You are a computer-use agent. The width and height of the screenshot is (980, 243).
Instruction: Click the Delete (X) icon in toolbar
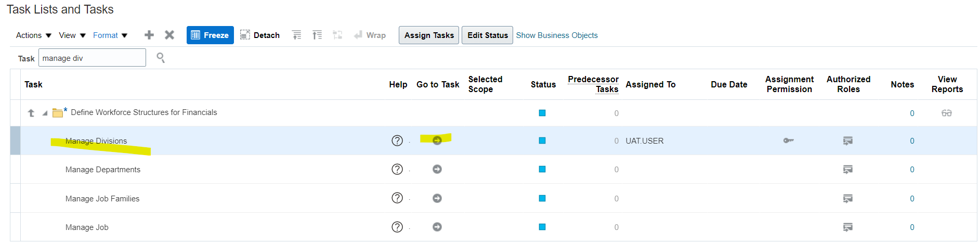[169, 35]
